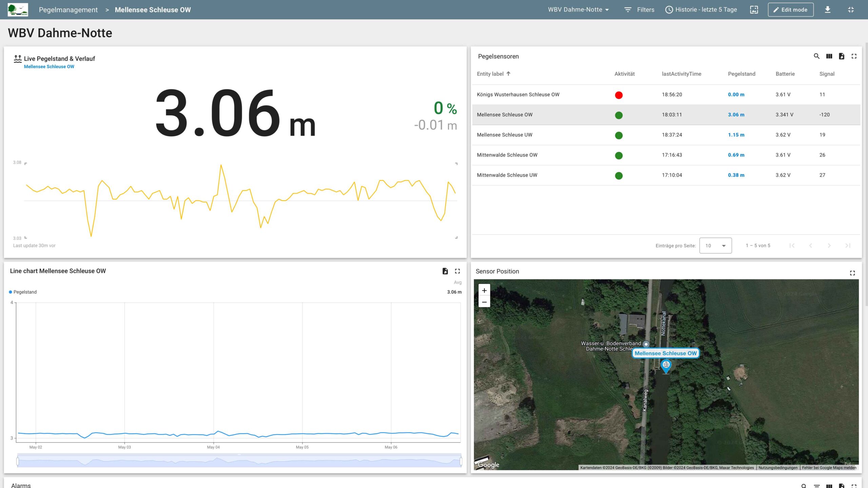The width and height of the screenshot is (868, 488).
Task: Click dashboard download icon in top bar
Action: 828,9
